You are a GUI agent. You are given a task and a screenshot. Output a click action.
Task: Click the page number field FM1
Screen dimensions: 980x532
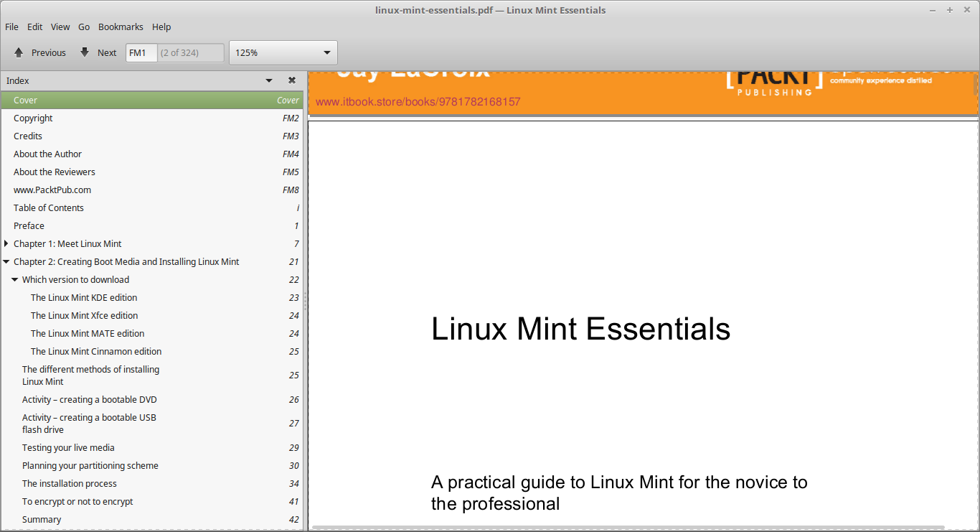point(141,52)
